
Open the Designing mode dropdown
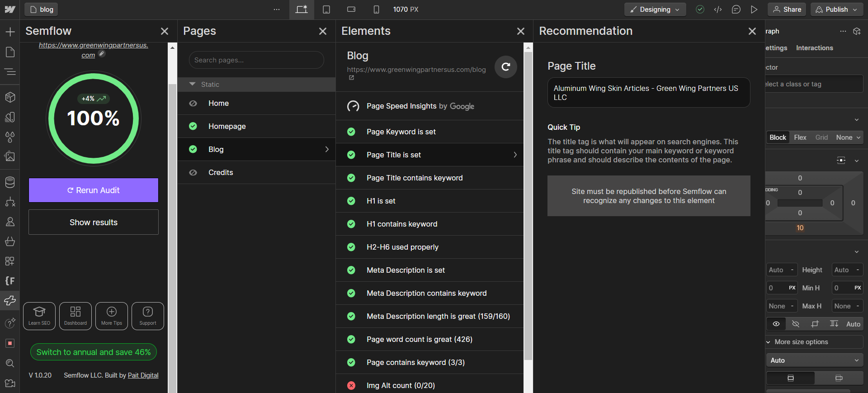[655, 9]
